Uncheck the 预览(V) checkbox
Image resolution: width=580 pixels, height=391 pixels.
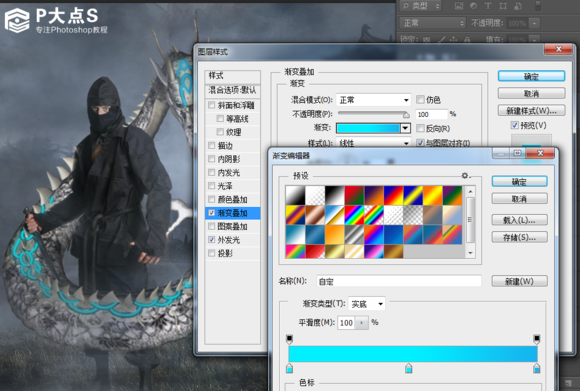click(515, 125)
